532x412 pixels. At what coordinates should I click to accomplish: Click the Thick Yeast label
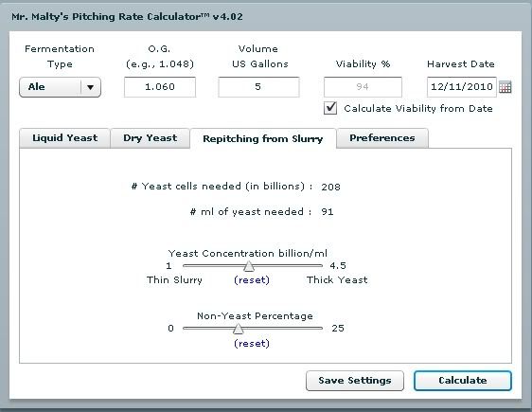click(x=337, y=280)
